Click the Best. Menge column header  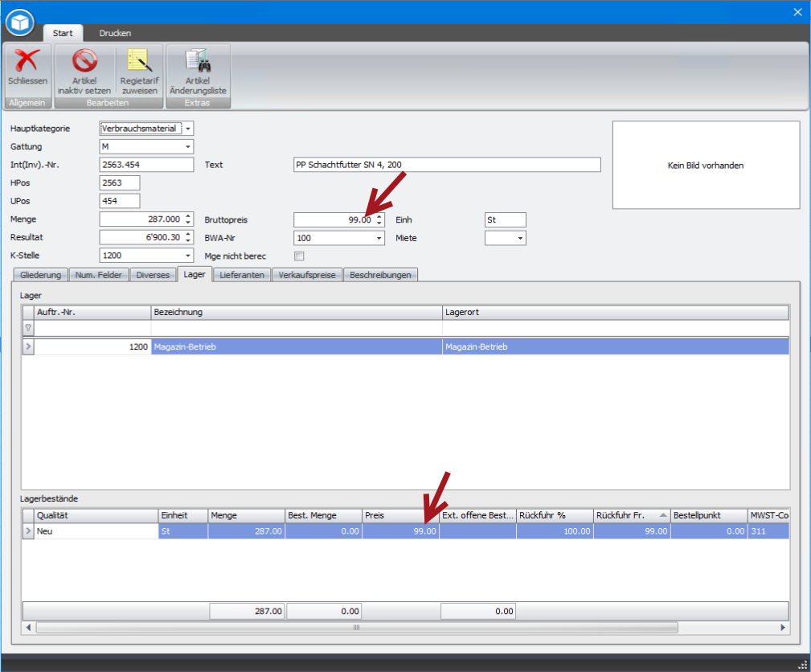(323, 516)
